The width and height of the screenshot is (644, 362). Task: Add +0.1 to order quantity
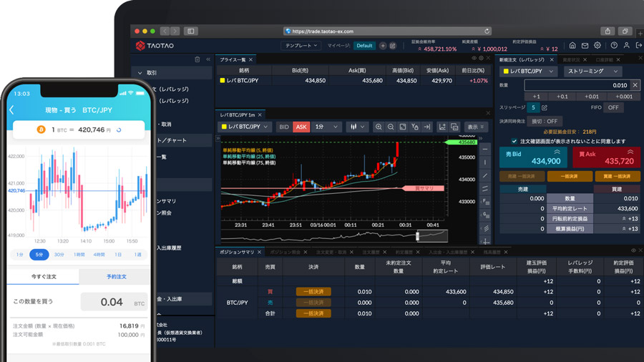pyautogui.click(x=562, y=97)
